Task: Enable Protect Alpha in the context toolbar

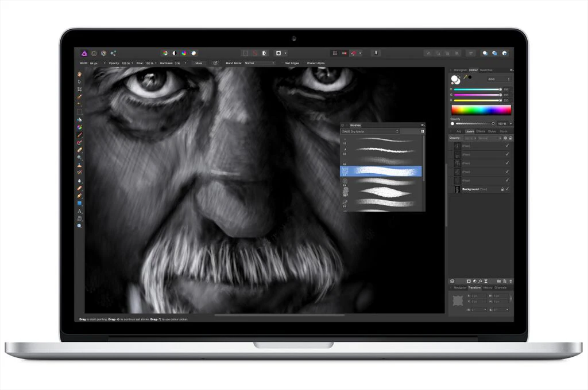Action: point(315,63)
